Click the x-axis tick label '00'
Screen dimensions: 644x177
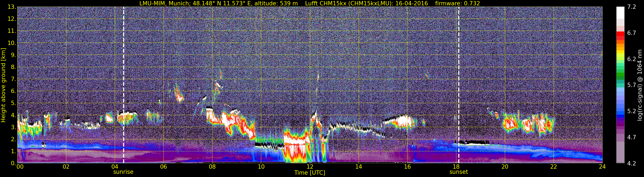tap(20, 167)
